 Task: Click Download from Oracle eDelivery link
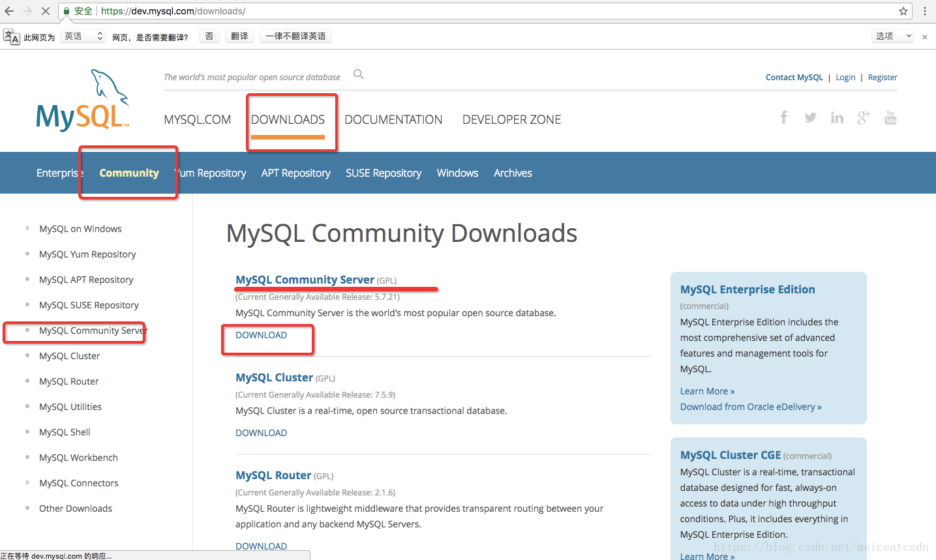pyautogui.click(x=751, y=407)
